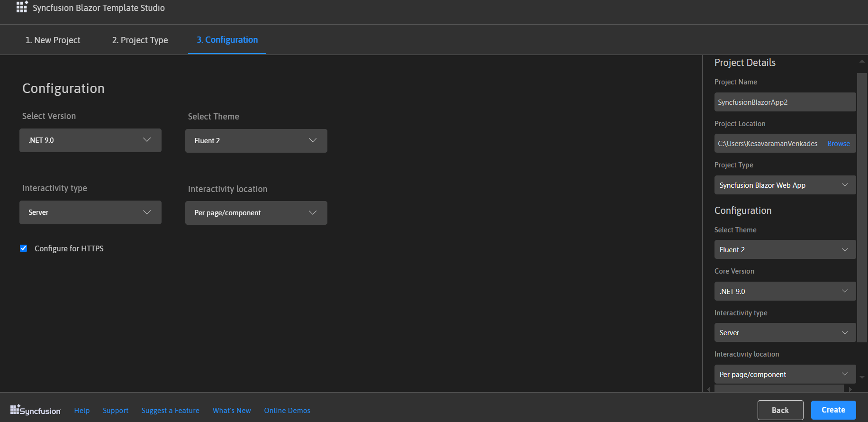The image size is (868, 422).
Task: Open the Suggest a Feature link
Action: (170, 411)
